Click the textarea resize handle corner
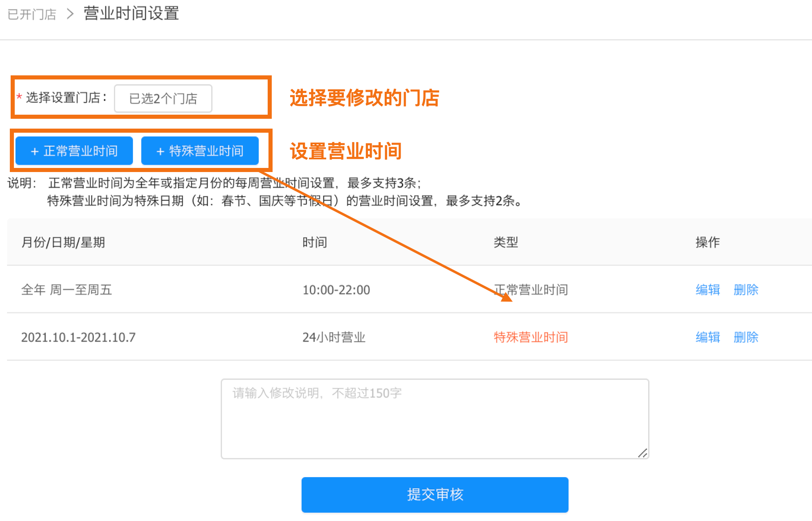This screenshot has width=812, height=521. click(643, 453)
